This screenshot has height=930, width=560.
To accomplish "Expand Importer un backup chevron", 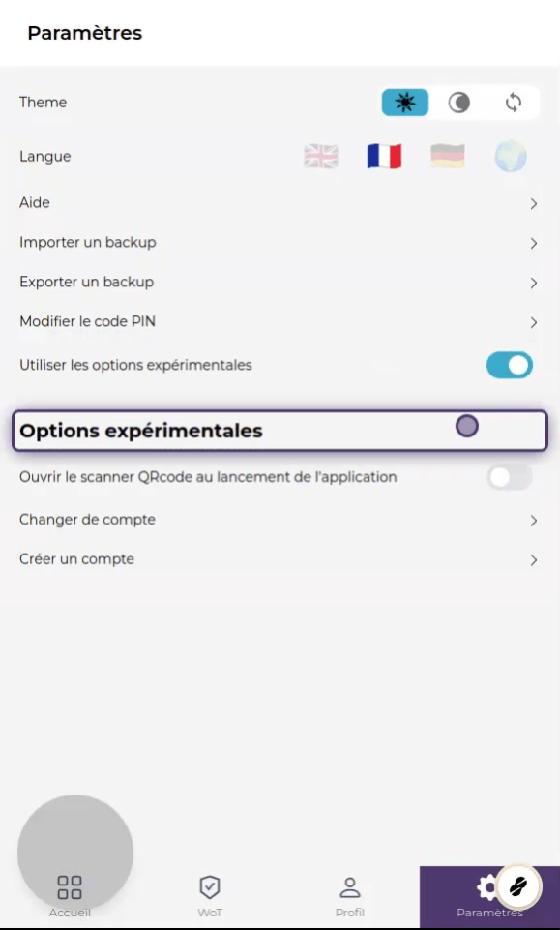I will pyautogui.click(x=534, y=244).
